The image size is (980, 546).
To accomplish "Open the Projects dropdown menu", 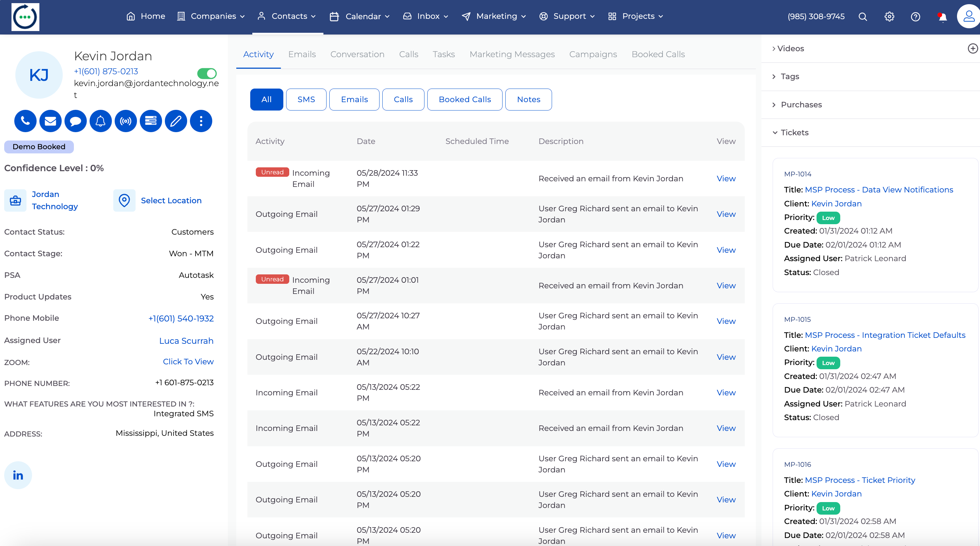I will click(636, 16).
